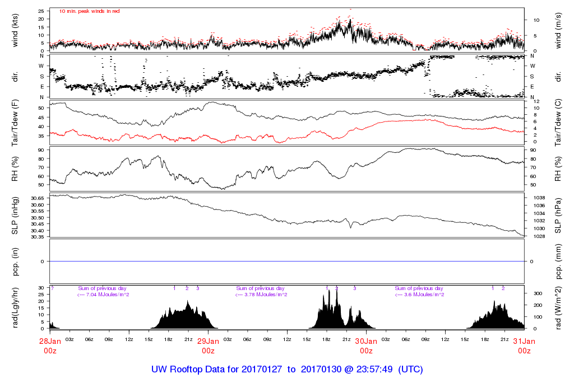Select the "rad(Lgly/hr)" axis label
Image resolution: width=574 pixels, height=392 pixels.
tap(15, 308)
